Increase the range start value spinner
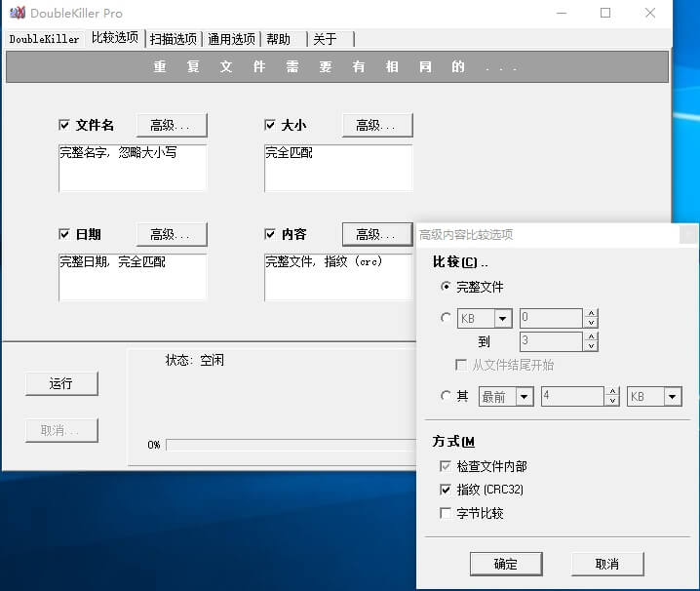This screenshot has width=700, height=591. tap(591, 314)
